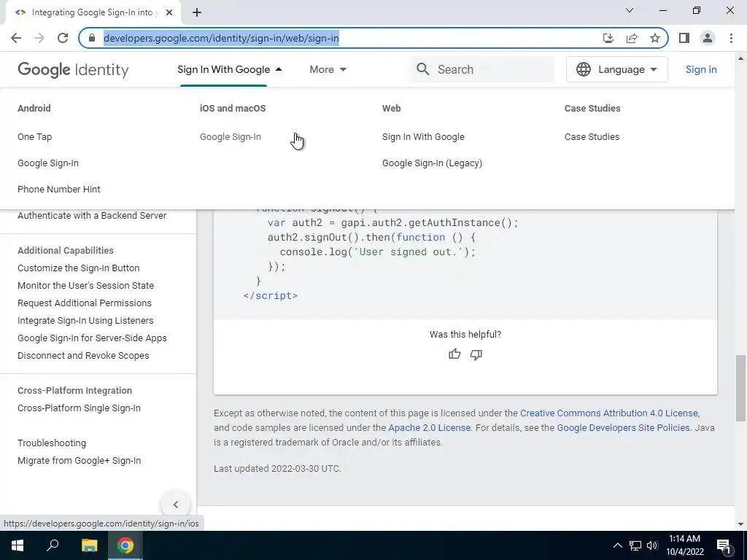This screenshot has height=560, width=747.
Task: Click the thumbs up helpful icon
Action: [454, 354]
